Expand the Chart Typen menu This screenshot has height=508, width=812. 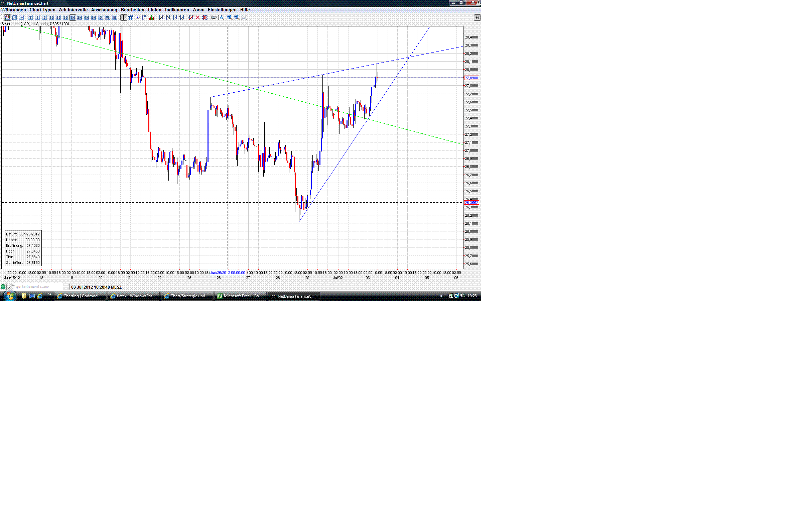(42, 10)
